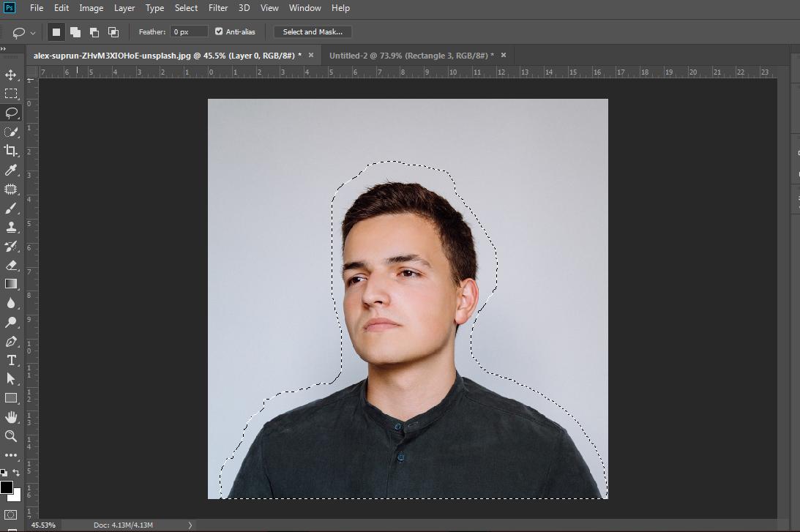Screen dimensions: 800x532
Task: Select the Horizontal Type tool
Action: click(x=11, y=360)
